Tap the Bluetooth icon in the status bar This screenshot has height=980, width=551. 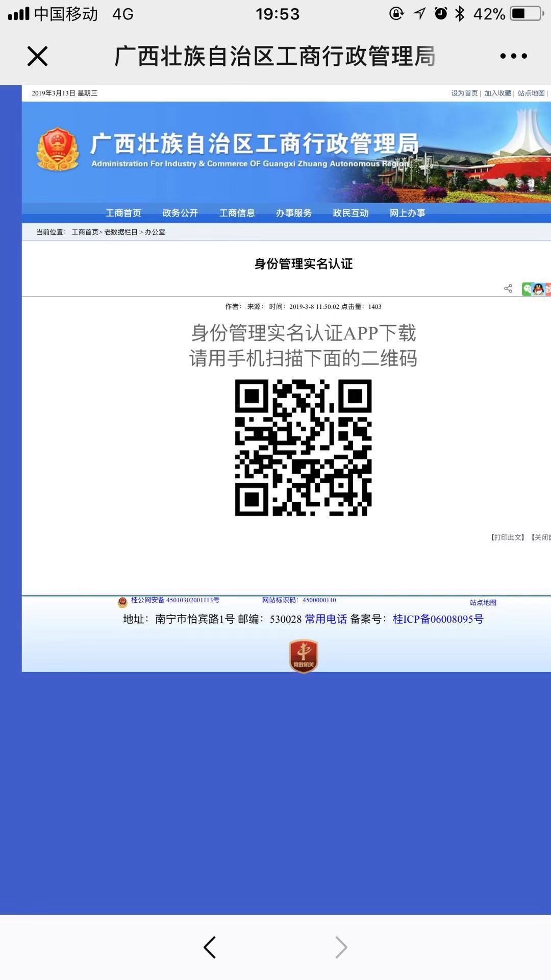(x=460, y=13)
